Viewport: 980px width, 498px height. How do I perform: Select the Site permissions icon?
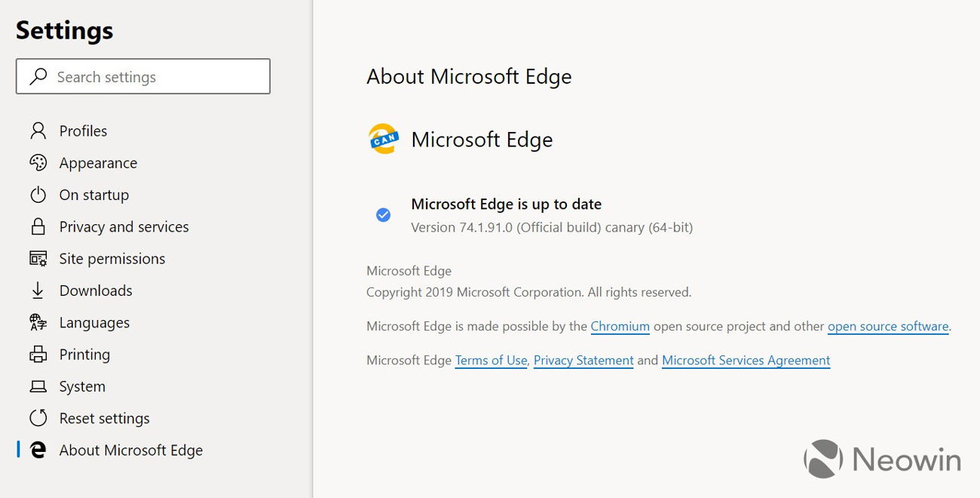pyautogui.click(x=37, y=258)
